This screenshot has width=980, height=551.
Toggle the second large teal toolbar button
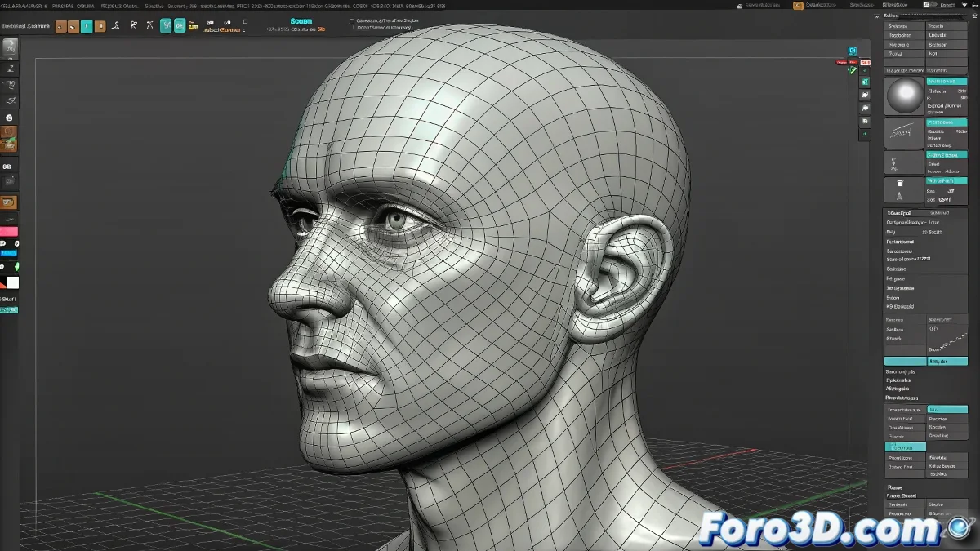pos(180,25)
